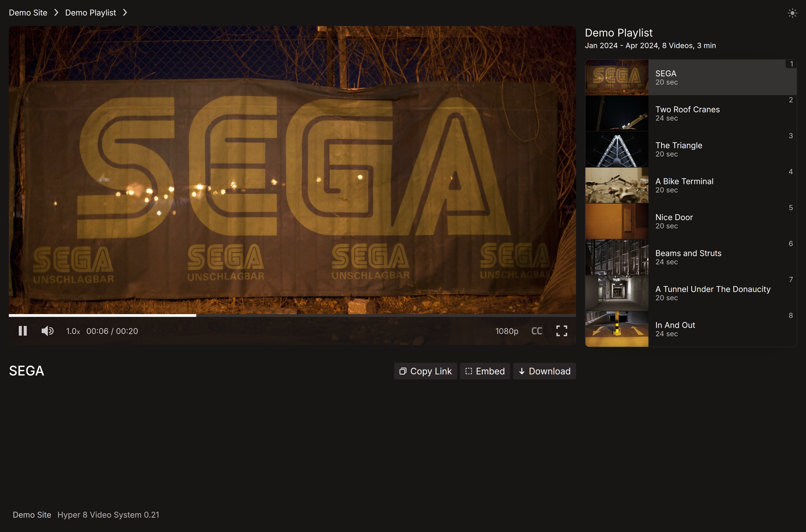Click the playlist date and count line
The width and height of the screenshot is (806, 532).
(x=650, y=45)
